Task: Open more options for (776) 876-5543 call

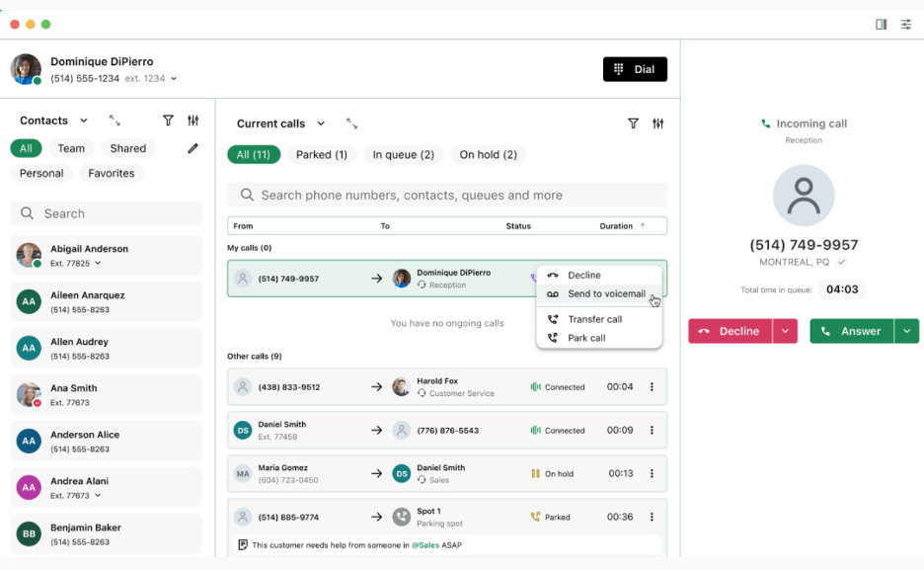Action: click(652, 430)
